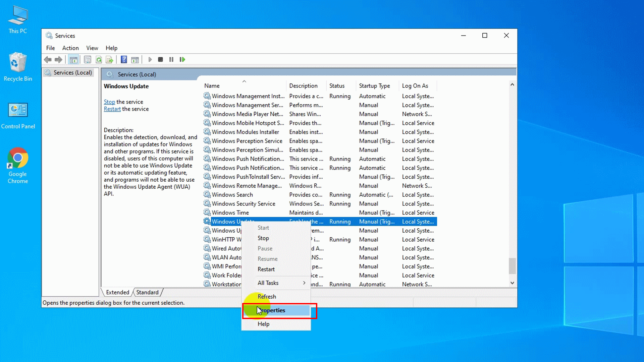The image size is (644, 362).
Task: Open the blue Help toolbar icon
Action: (124, 60)
